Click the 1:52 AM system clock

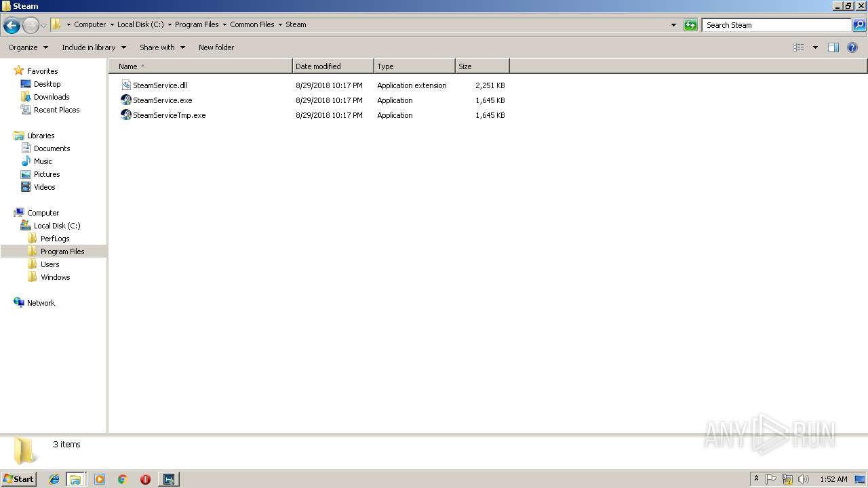coord(833,479)
